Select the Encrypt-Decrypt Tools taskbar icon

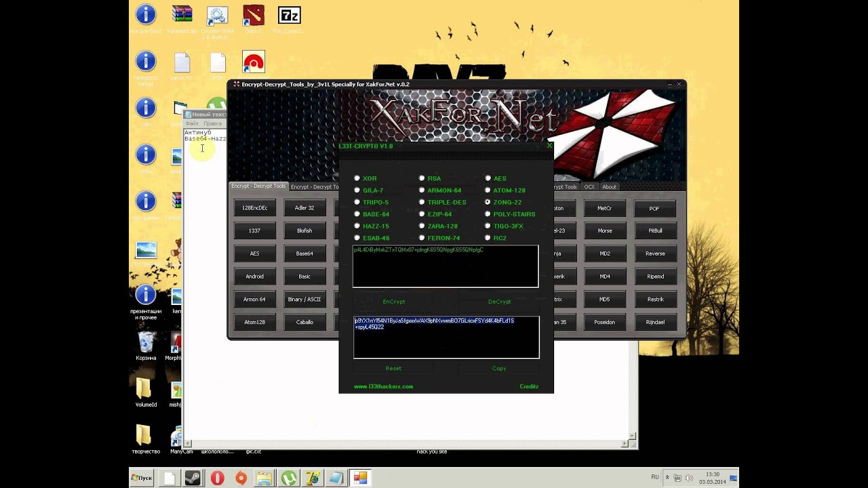point(360,478)
